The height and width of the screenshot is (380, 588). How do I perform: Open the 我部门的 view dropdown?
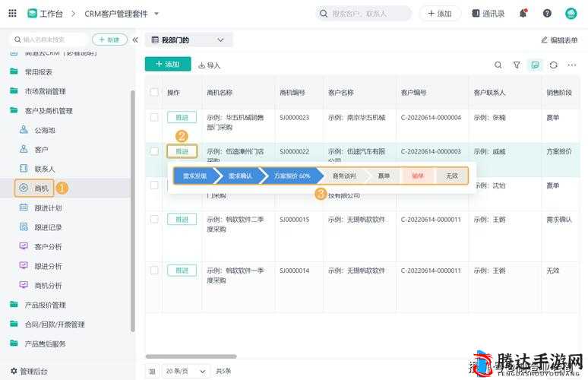pos(188,40)
